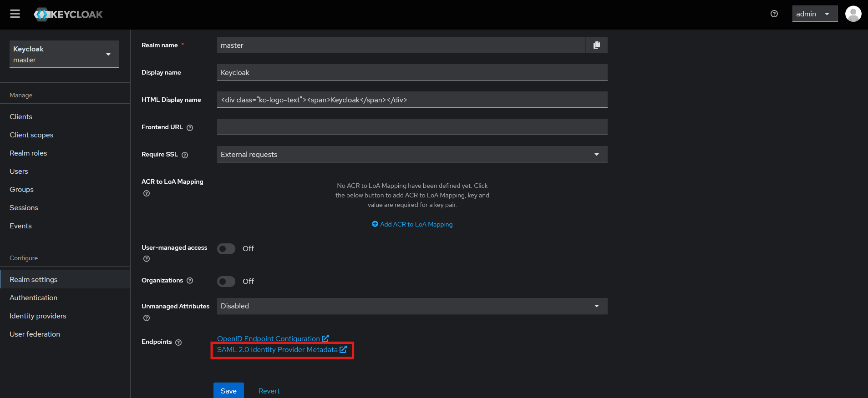Click the HTML Display name input field

412,100
